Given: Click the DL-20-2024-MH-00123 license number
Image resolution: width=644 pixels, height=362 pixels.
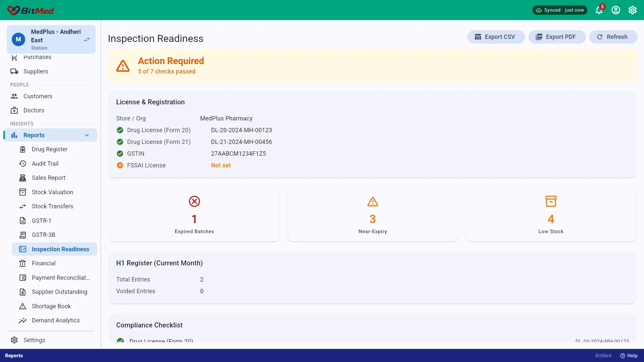Looking at the screenshot, I should (241, 130).
